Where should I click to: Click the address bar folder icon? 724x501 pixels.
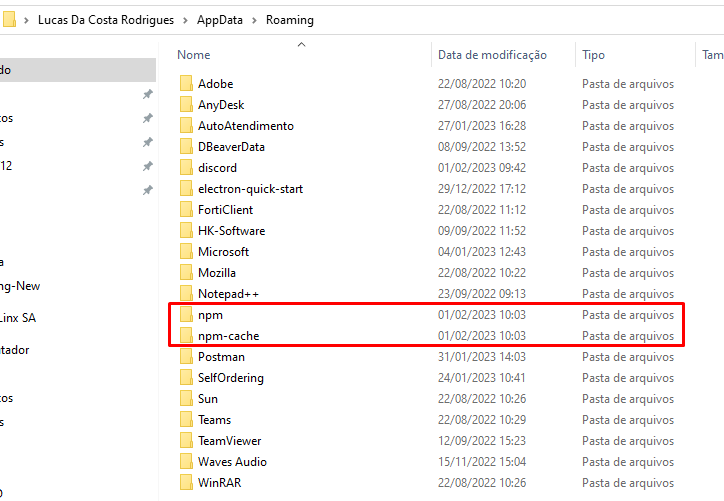9,20
